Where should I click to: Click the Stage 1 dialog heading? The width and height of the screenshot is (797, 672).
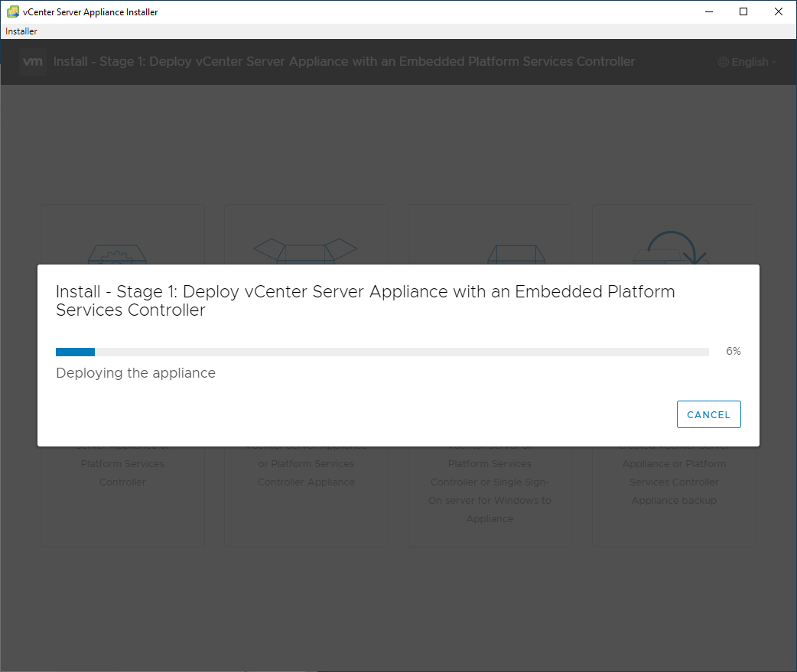point(365,301)
